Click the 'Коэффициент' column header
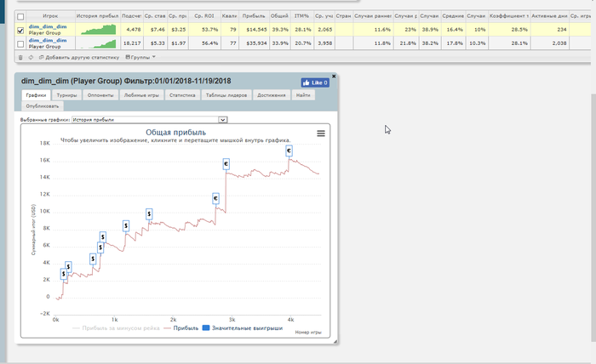This screenshot has width=596, height=364. click(x=509, y=16)
